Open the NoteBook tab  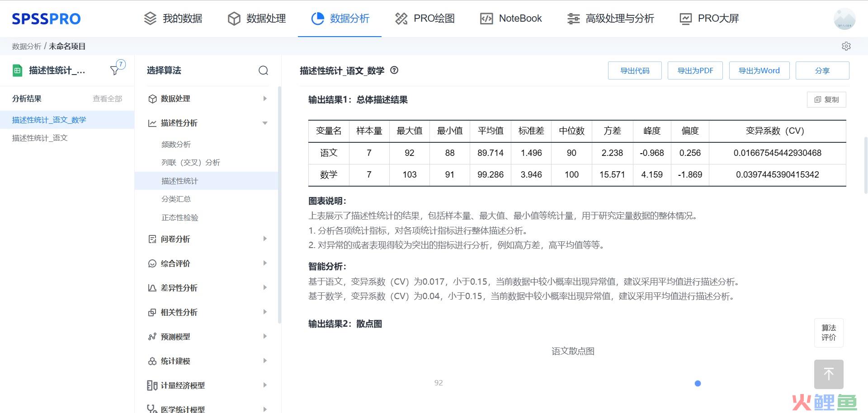click(x=511, y=19)
